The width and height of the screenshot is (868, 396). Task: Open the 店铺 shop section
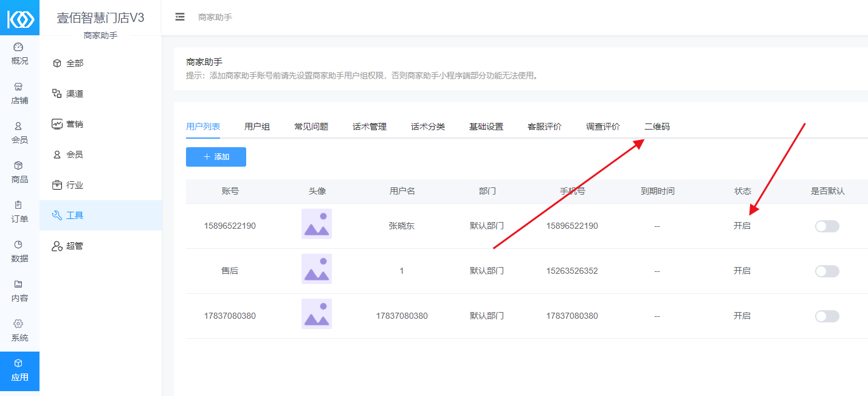(19, 94)
